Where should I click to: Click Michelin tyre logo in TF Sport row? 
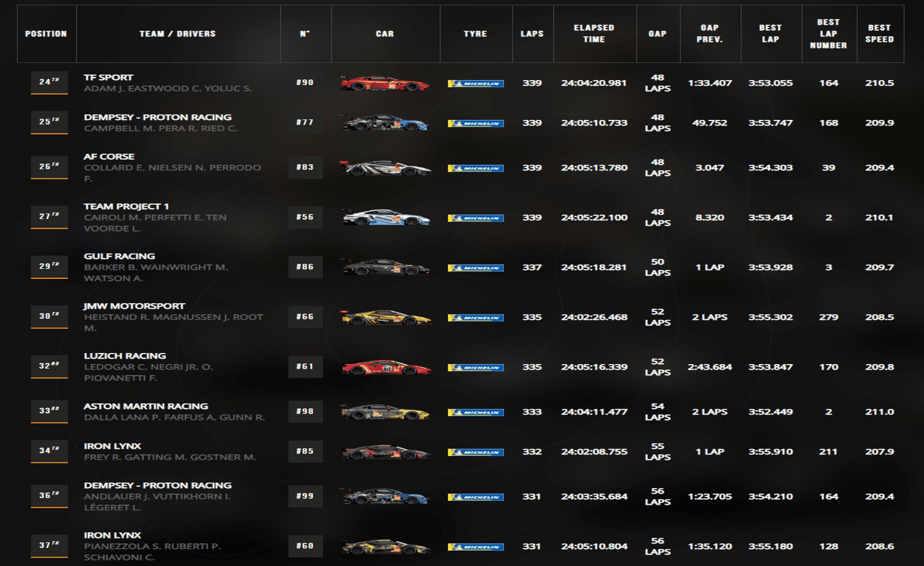(x=476, y=84)
